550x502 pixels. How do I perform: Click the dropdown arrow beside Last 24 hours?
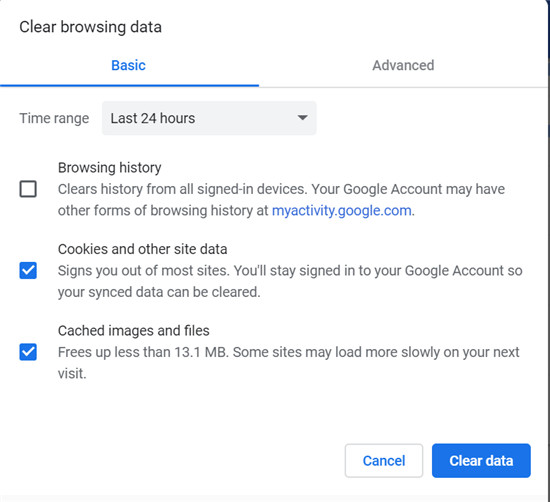pyautogui.click(x=302, y=118)
